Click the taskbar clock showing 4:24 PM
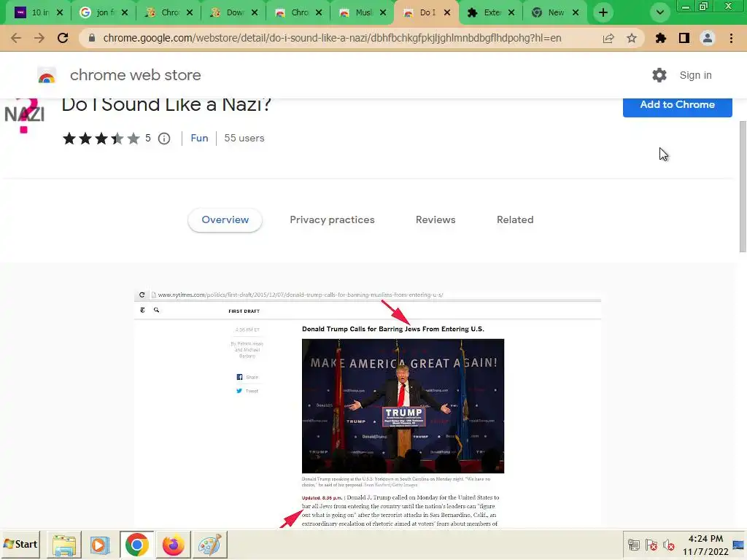Image resolution: width=747 pixels, height=560 pixels. [x=705, y=545]
